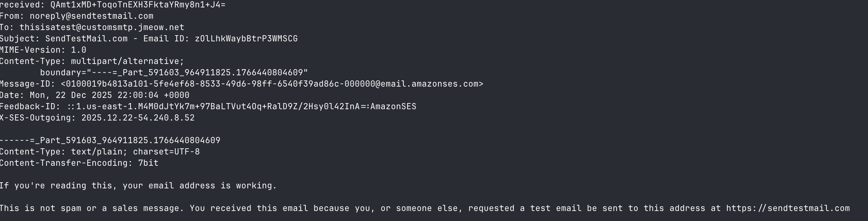Click the "AmazonSES" text in Feedback-ID
The image size is (868, 221).
pyautogui.click(x=393, y=107)
